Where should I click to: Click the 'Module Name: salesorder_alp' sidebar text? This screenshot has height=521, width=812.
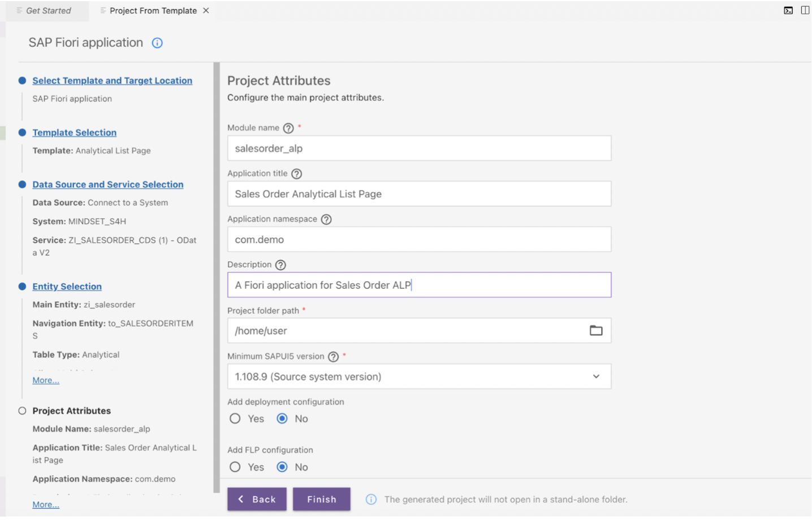pos(91,429)
